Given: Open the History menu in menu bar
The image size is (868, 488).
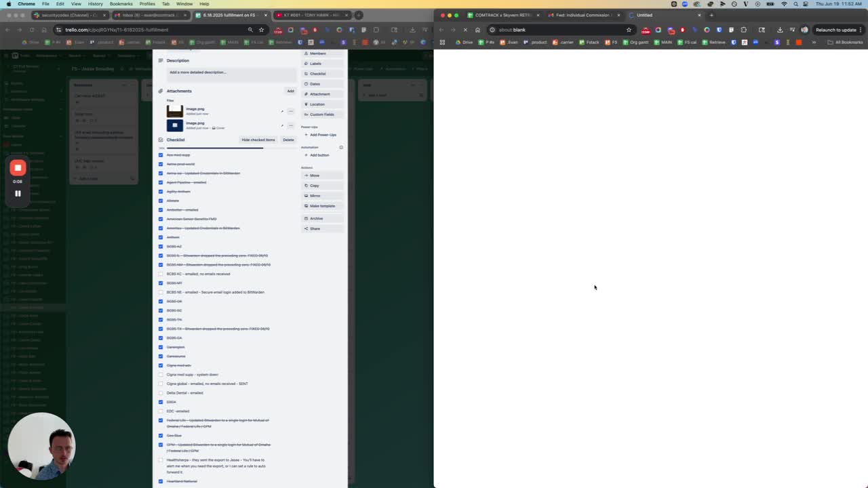Looking at the screenshot, I should [95, 3].
